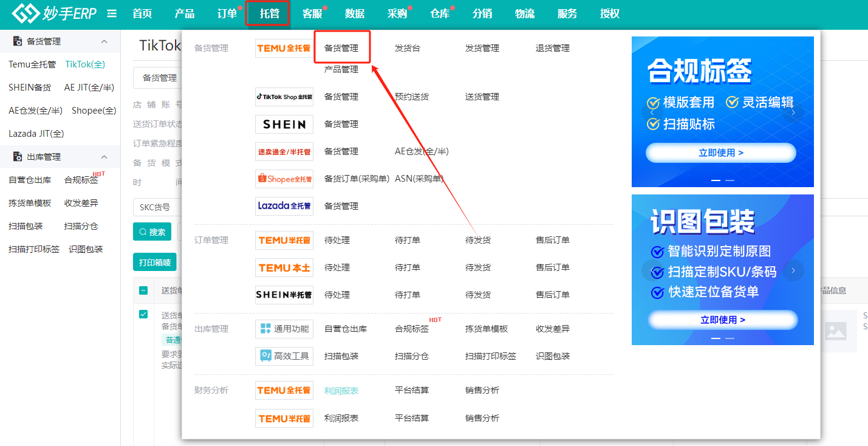Open the 物流 top menu
This screenshot has height=446, width=868.
525,13
